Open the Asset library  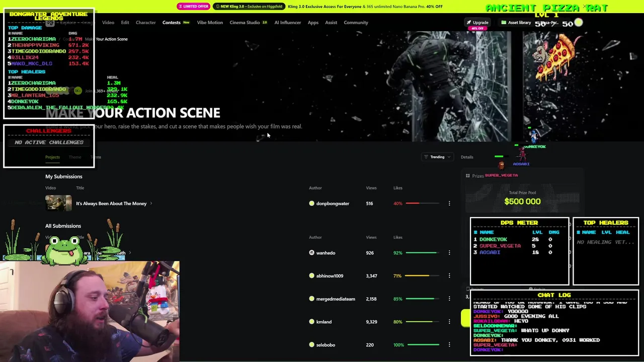coord(516,23)
